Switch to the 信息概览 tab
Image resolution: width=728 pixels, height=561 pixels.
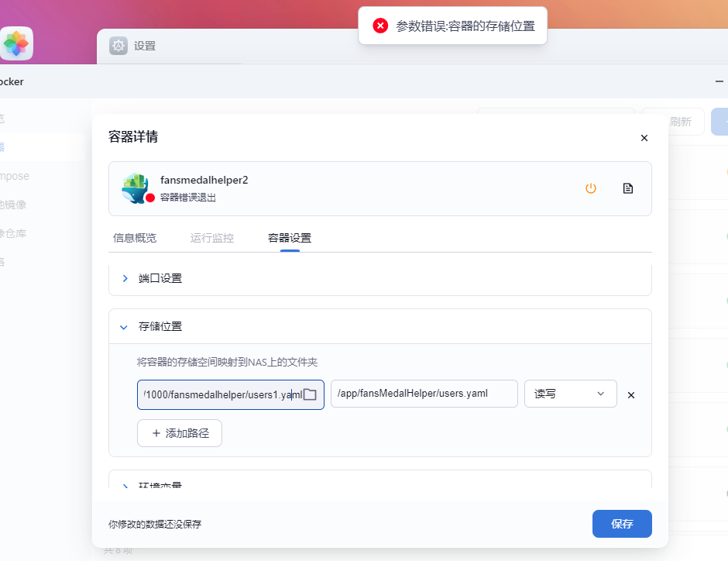tap(135, 238)
